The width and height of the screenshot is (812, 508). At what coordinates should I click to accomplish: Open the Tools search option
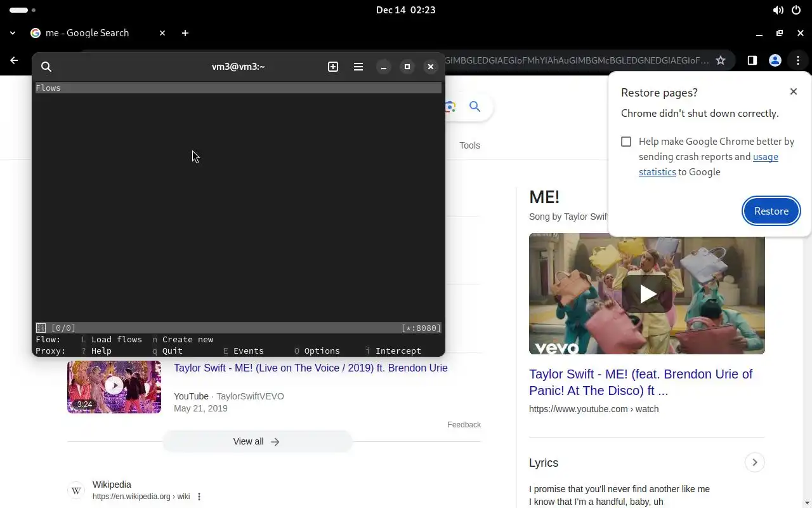tap(469, 145)
